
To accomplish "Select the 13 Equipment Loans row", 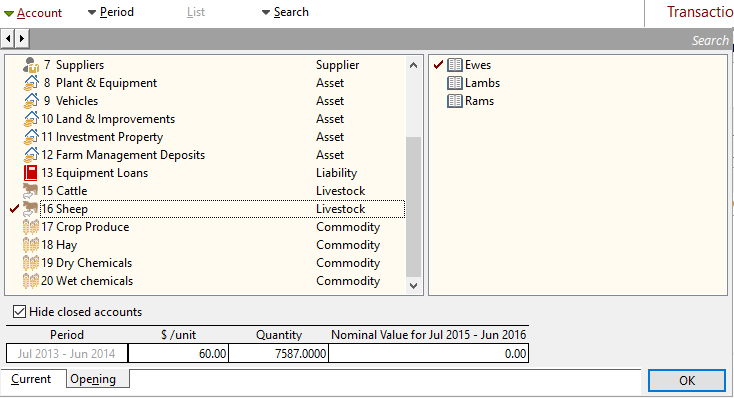I will (x=213, y=173).
